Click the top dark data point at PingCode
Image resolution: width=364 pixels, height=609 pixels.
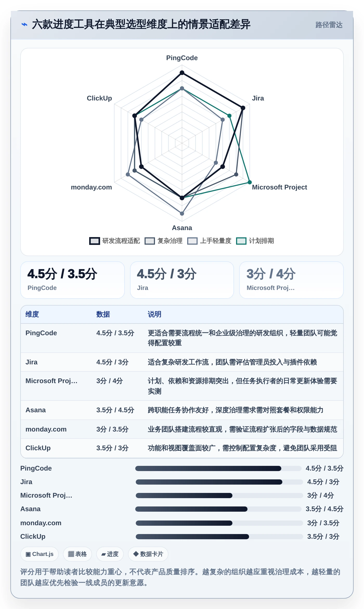coord(182,73)
